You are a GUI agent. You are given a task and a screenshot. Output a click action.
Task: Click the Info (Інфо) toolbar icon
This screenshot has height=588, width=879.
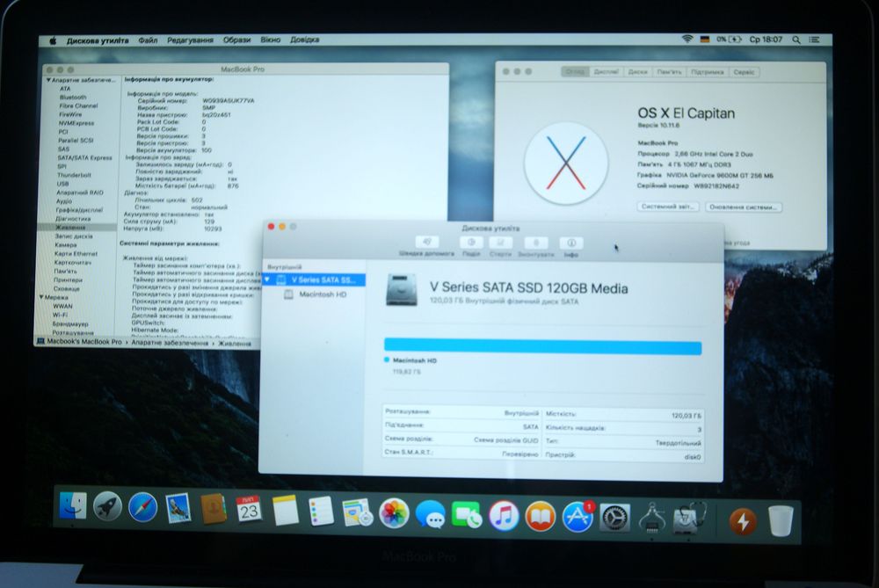tap(571, 243)
